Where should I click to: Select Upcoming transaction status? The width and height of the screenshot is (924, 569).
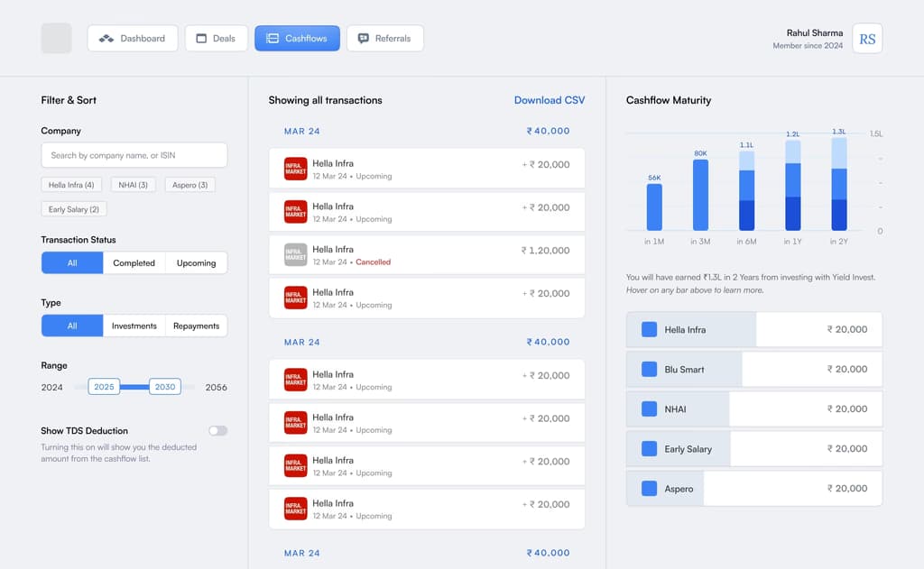(196, 262)
